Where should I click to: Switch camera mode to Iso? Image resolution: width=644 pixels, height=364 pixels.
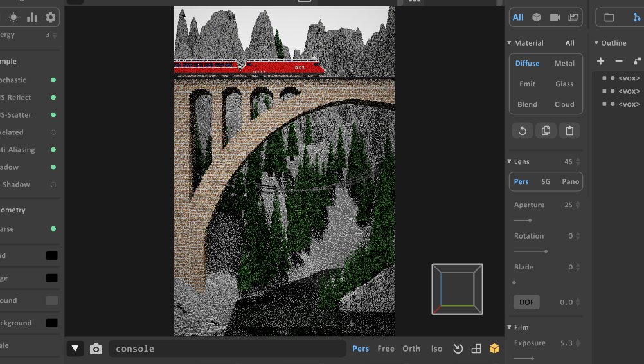[x=436, y=349]
